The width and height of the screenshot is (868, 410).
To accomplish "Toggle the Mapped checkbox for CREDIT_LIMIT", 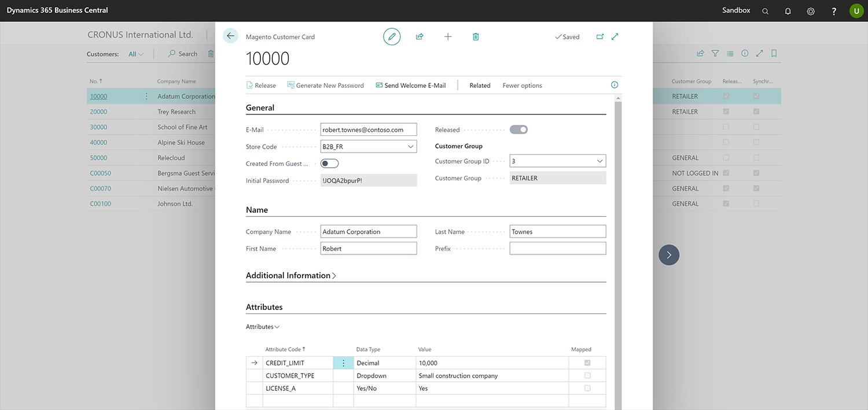I will pyautogui.click(x=587, y=363).
